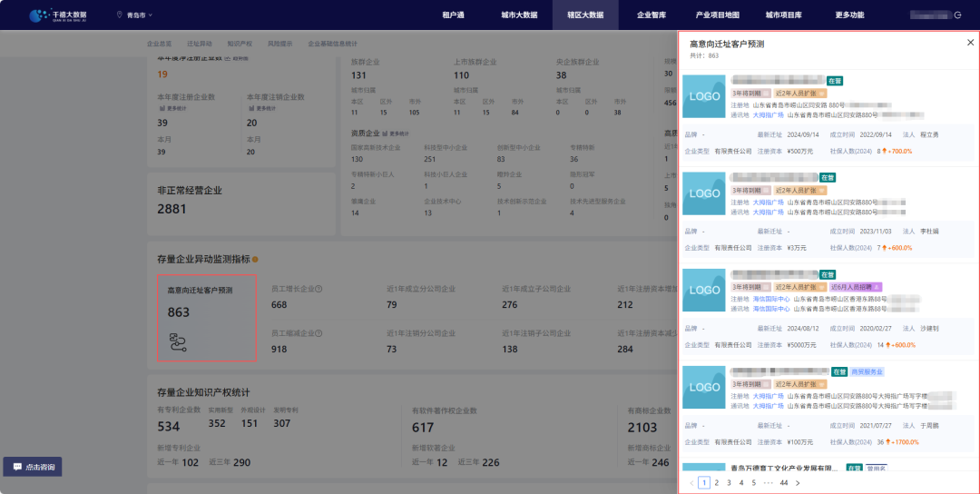
Task: Jump to last page 44
Action: [784, 483]
